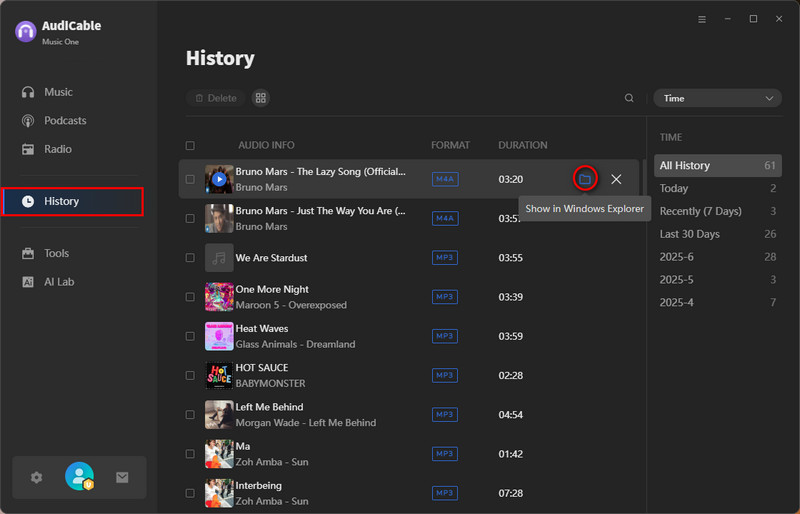Filter by Recently (7 Days)

coord(717,211)
